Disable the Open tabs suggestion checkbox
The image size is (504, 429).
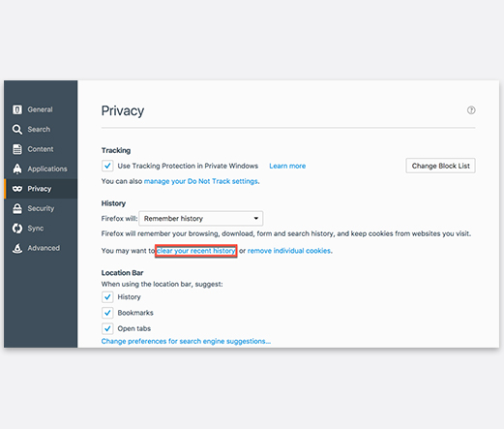point(107,328)
